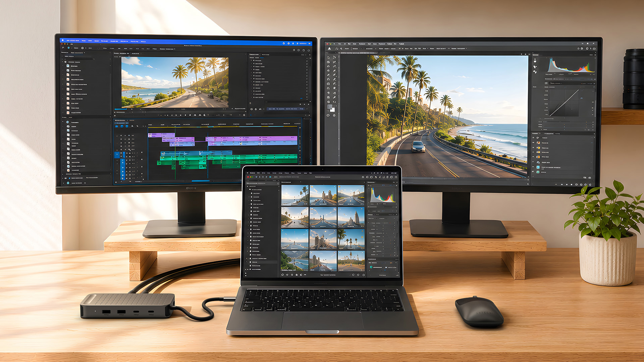Toggle the blue highlighted track target in timeline header
Image resolution: width=644 pixels, height=362 pixels.
click(x=117, y=155)
